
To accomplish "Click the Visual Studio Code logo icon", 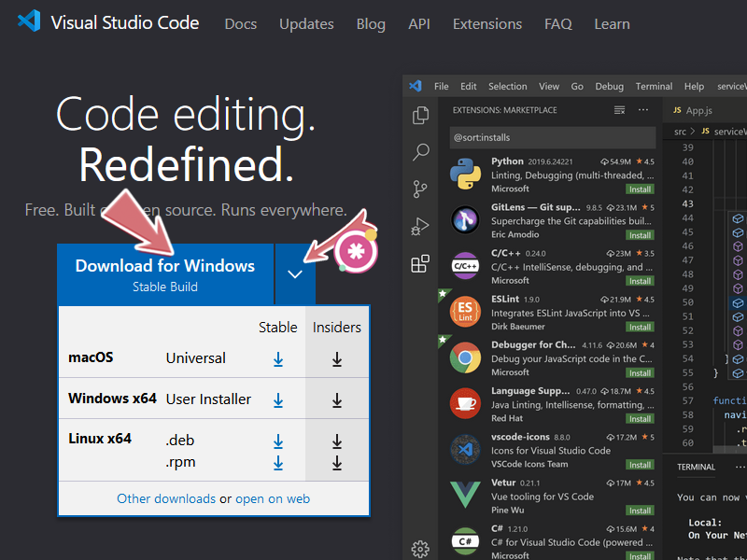I will (29, 21).
